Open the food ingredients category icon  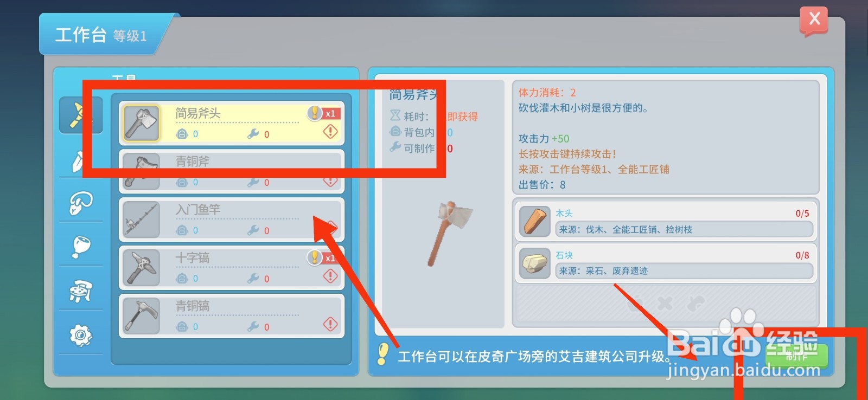(80, 247)
